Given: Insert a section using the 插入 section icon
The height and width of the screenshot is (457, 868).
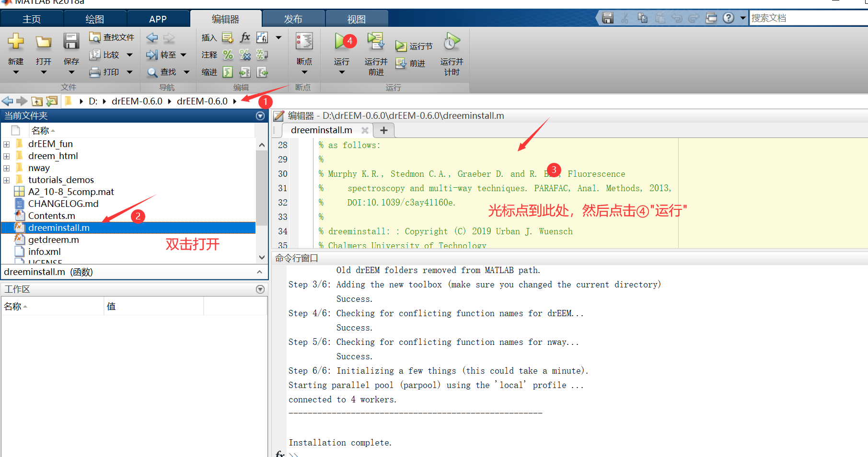Looking at the screenshot, I should [x=228, y=37].
